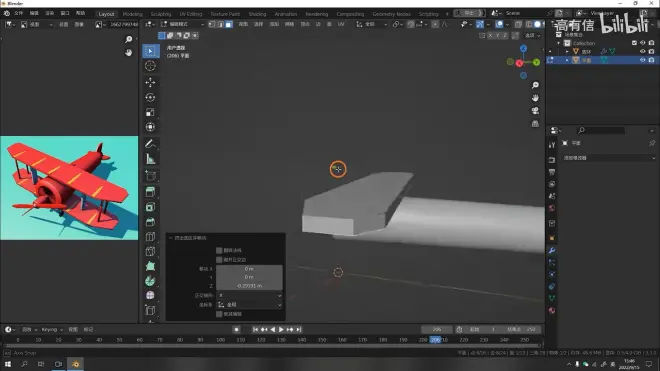This screenshot has width=660, height=371.
Task: Enable face select mode
Action: (x=229, y=25)
